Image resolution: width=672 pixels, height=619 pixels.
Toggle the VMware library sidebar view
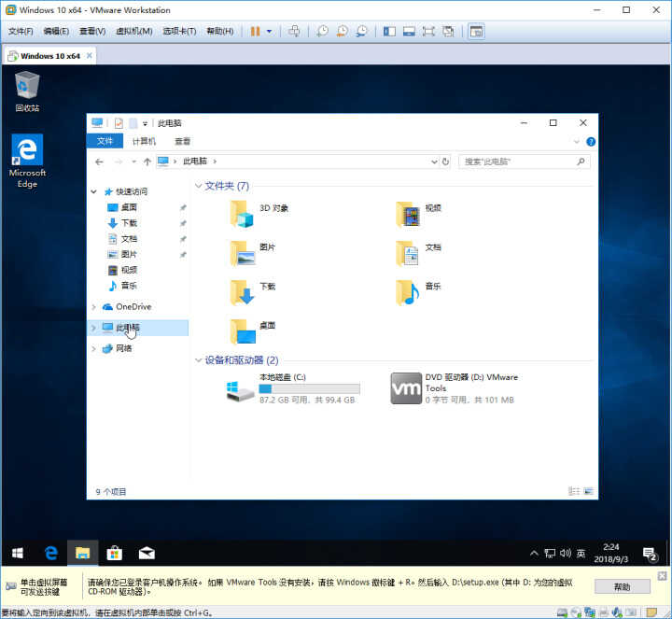click(x=389, y=32)
